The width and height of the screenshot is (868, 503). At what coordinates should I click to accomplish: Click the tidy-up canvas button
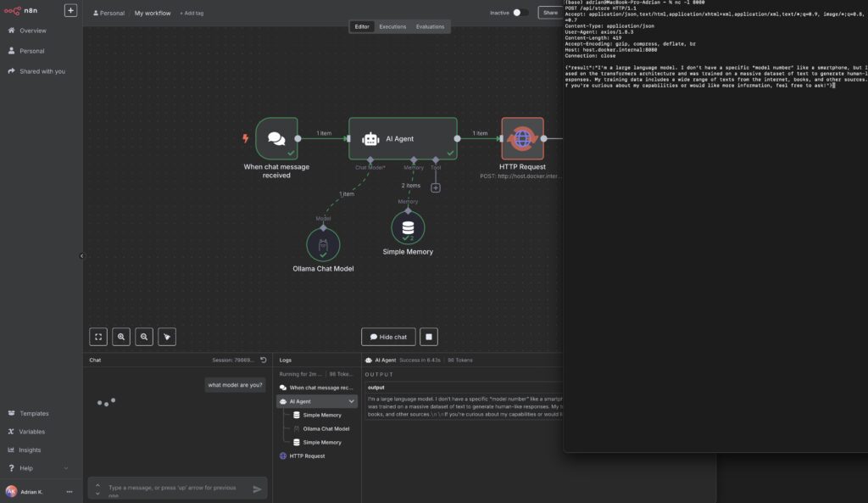pyautogui.click(x=167, y=337)
